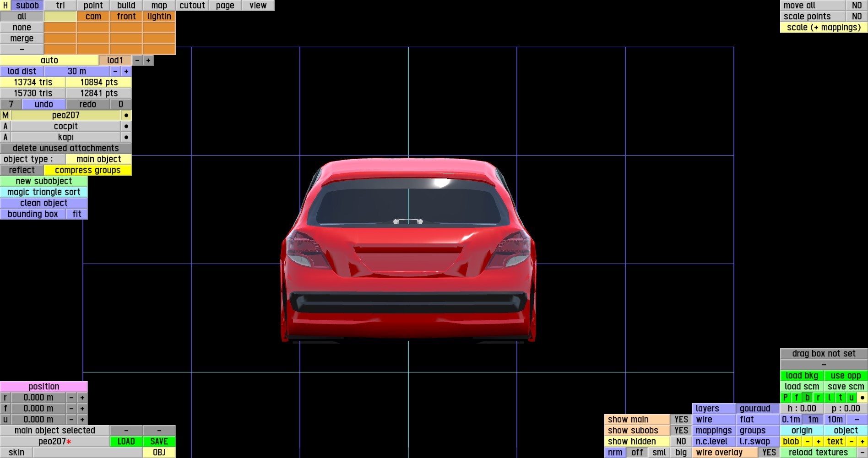
Task: Increase LOD level with lod1 plus
Action: click(x=148, y=60)
